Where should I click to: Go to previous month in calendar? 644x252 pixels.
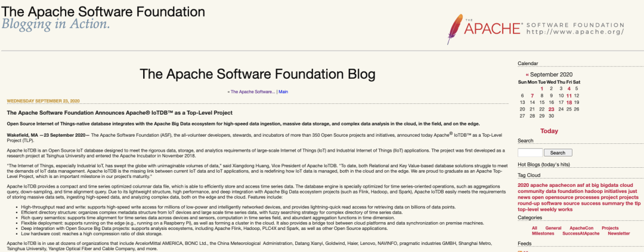click(527, 75)
